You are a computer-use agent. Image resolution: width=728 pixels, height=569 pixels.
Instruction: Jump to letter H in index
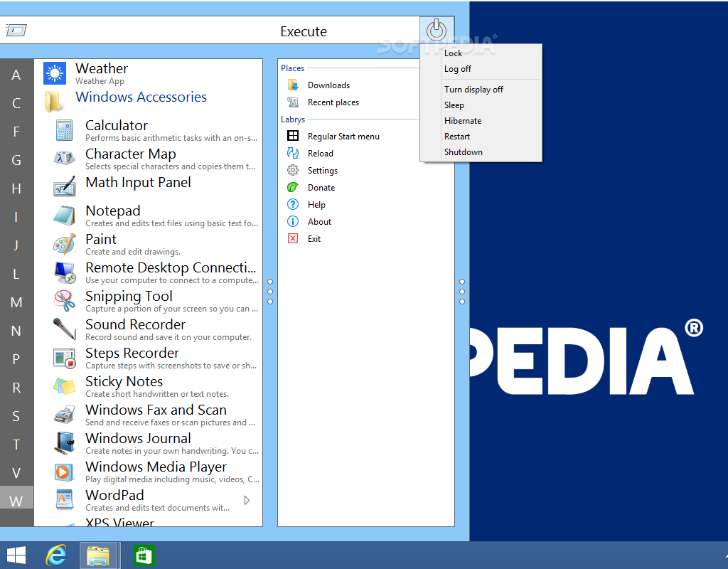[x=16, y=188]
